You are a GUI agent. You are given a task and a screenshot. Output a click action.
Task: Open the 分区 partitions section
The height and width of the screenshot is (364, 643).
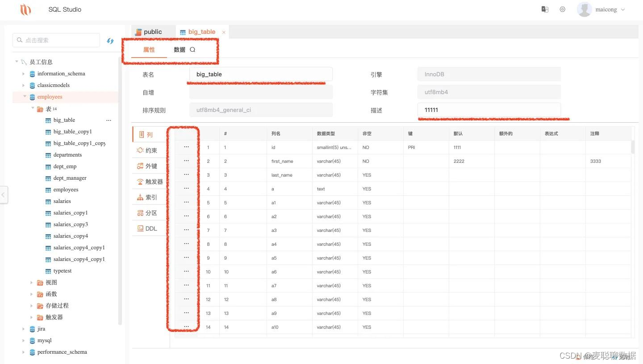149,213
